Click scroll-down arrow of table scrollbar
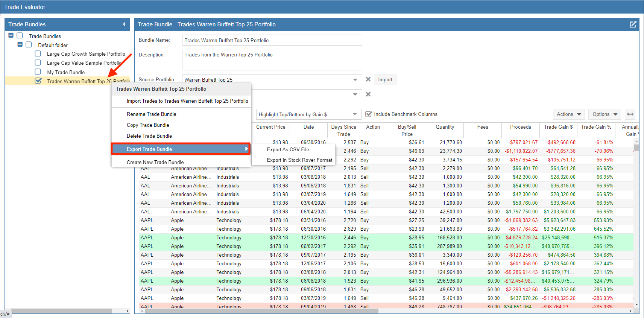 636,304
